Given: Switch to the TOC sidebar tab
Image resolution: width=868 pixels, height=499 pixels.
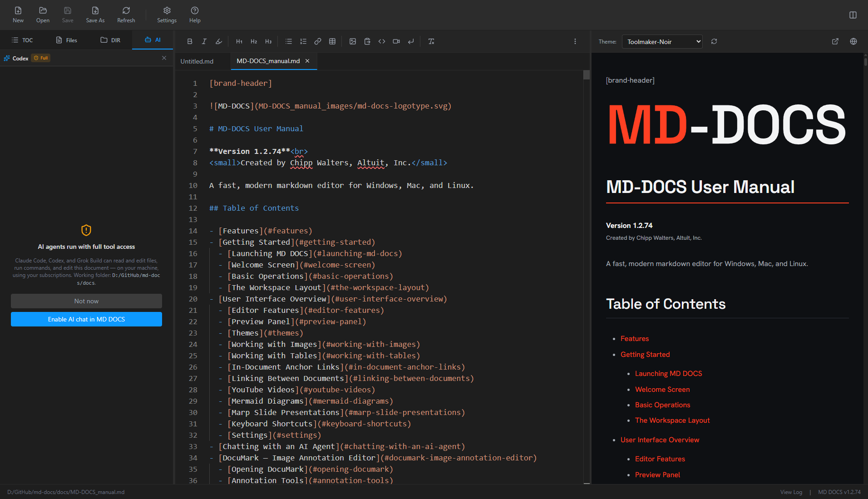Looking at the screenshot, I should [x=22, y=40].
